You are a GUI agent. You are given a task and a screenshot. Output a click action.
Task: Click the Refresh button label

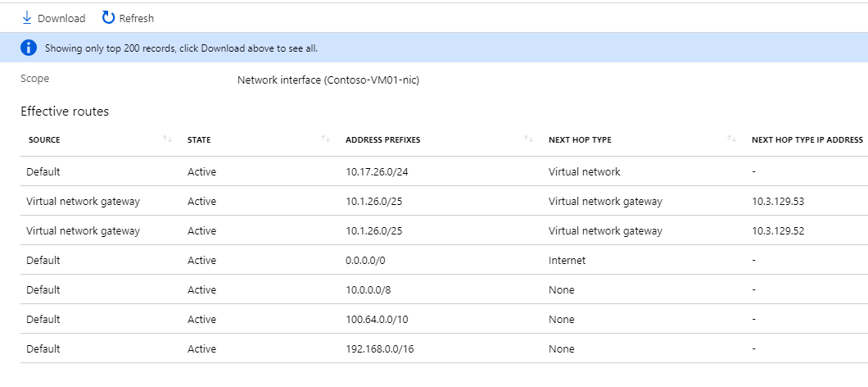pyautogui.click(x=136, y=18)
